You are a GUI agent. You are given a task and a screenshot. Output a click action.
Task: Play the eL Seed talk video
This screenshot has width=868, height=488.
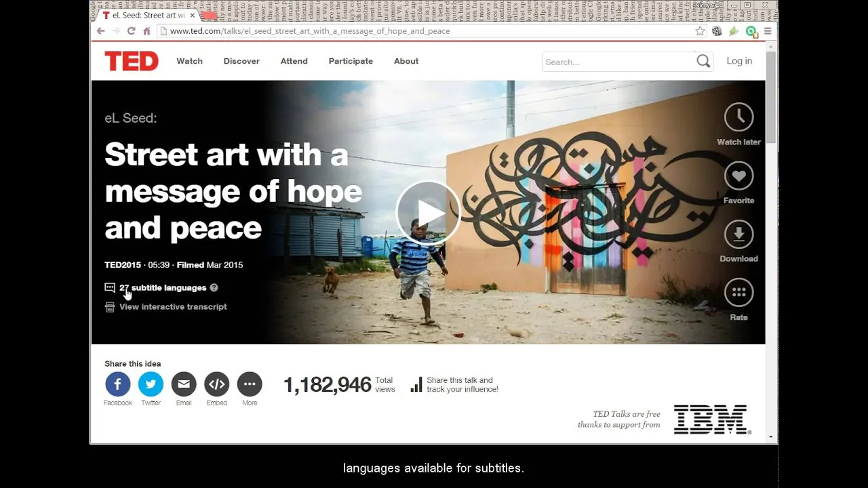pyautogui.click(x=428, y=212)
